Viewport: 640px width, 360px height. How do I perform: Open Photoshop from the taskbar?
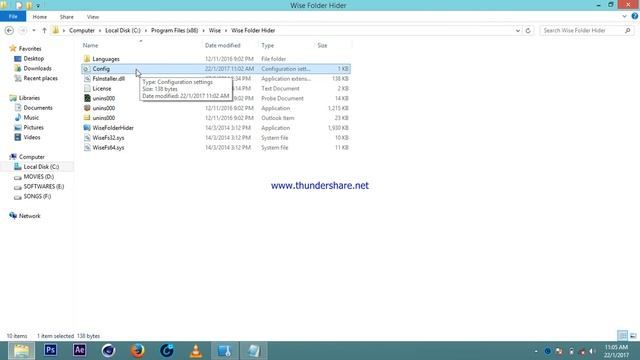tap(50, 351)
